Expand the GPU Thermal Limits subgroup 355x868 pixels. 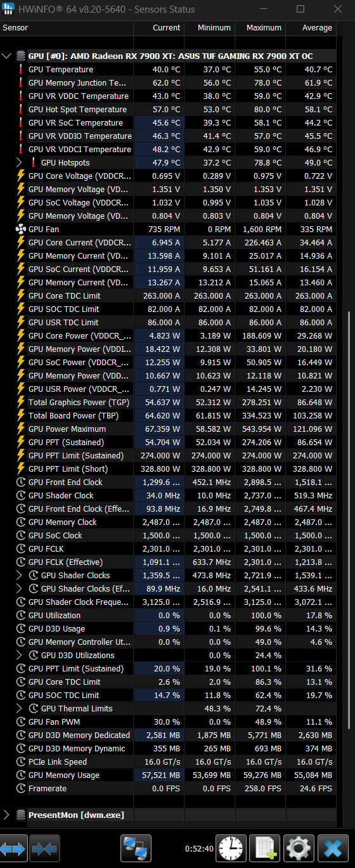click(x=20, y=708)
